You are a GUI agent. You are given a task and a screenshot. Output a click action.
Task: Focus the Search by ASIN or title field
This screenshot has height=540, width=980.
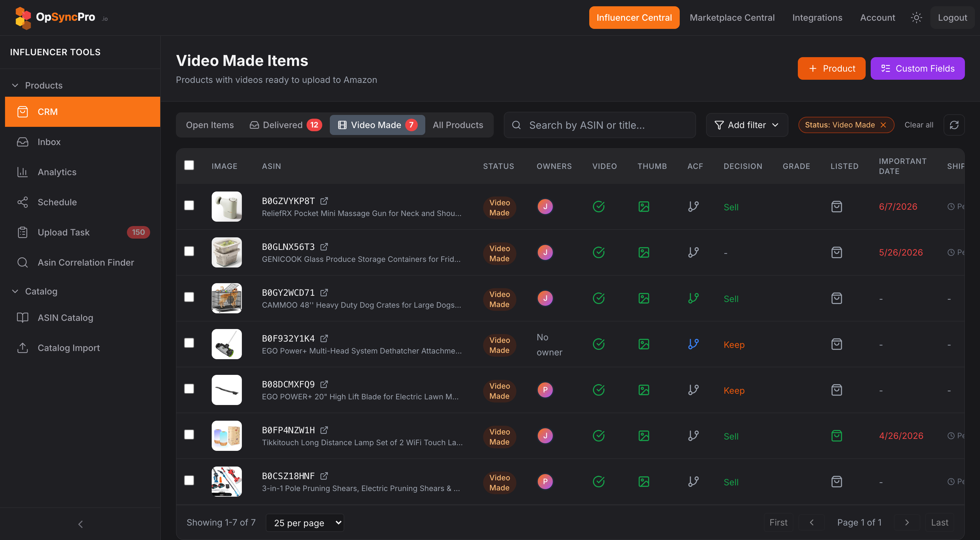coord(600,125)
